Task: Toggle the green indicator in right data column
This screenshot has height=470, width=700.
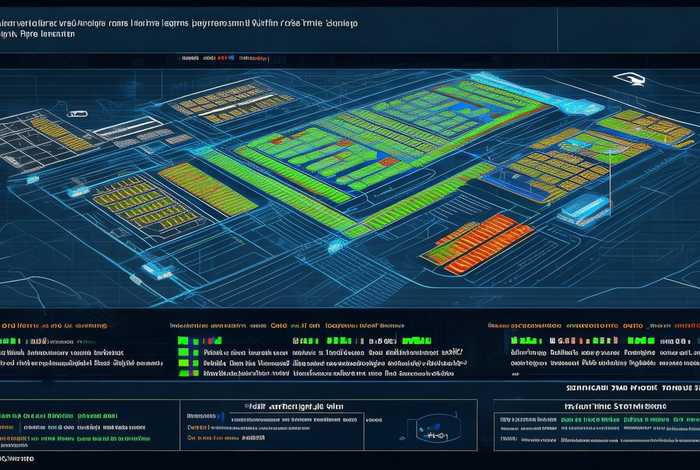Action: coord(519,341)
